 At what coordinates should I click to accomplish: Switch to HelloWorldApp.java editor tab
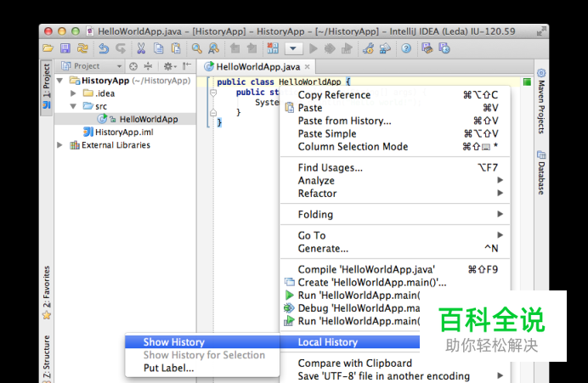(258, 67)
